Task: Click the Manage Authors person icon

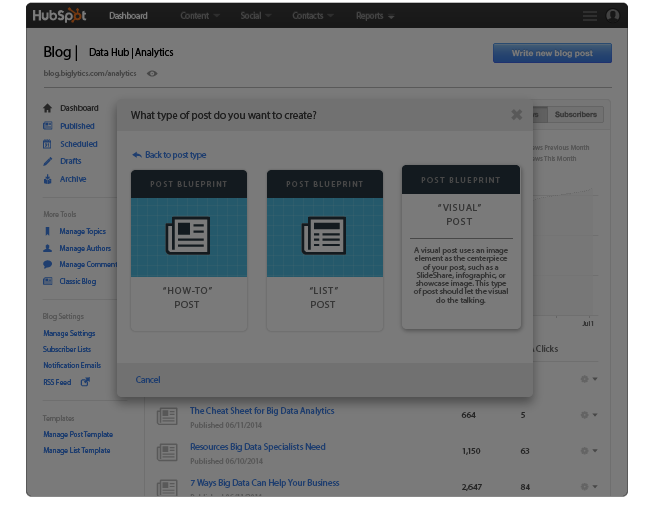Action: pos(48,248)
